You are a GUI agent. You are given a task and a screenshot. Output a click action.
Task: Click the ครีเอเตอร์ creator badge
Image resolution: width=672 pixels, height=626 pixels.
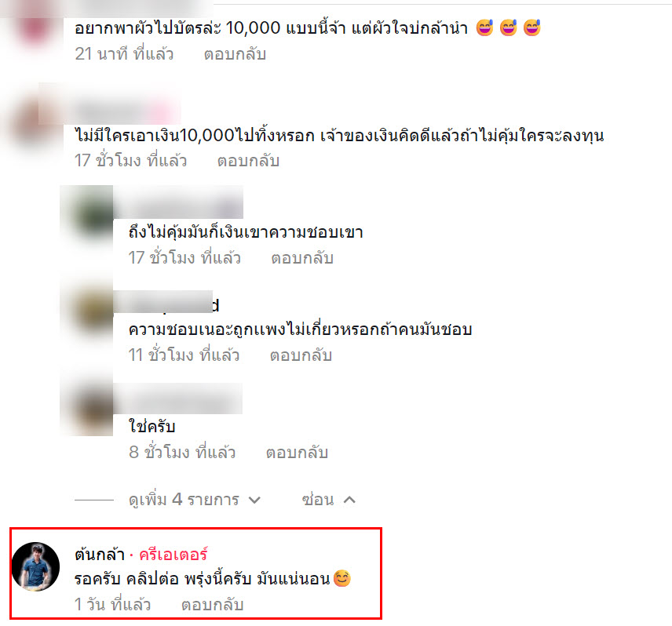173,555
